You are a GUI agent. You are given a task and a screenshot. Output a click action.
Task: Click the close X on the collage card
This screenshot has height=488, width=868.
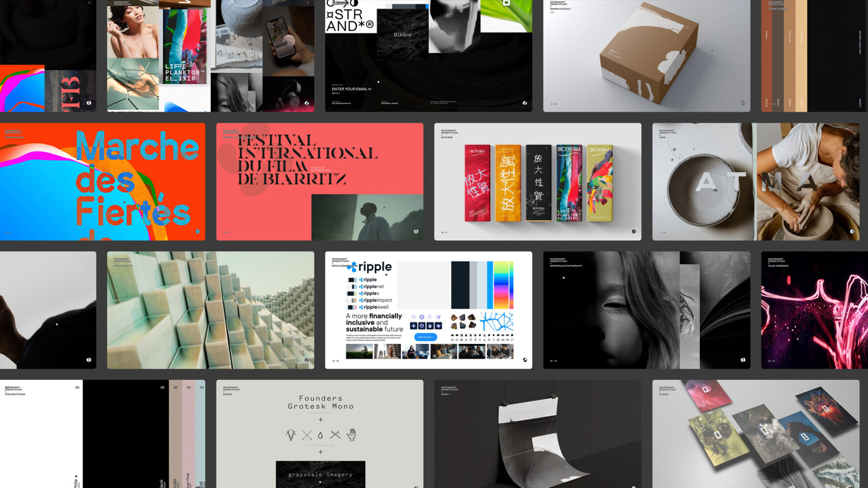click(x=307, y=3)
